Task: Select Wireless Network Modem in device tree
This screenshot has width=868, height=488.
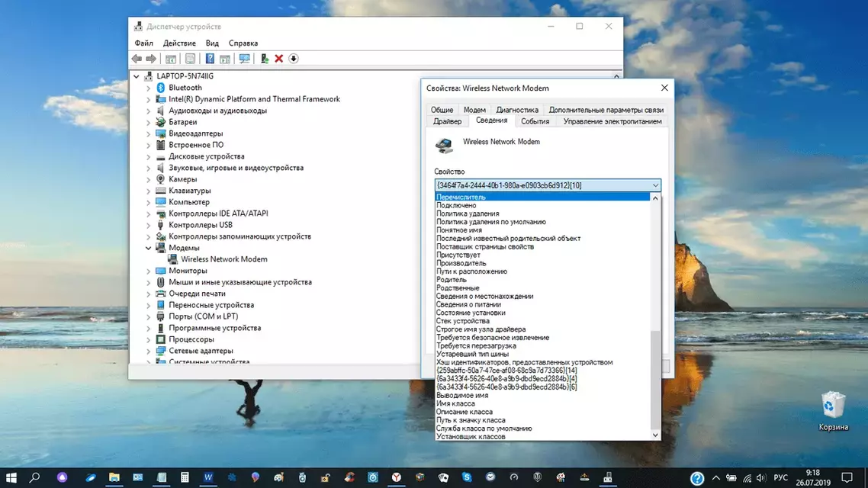Action: (x=223, y=259)
